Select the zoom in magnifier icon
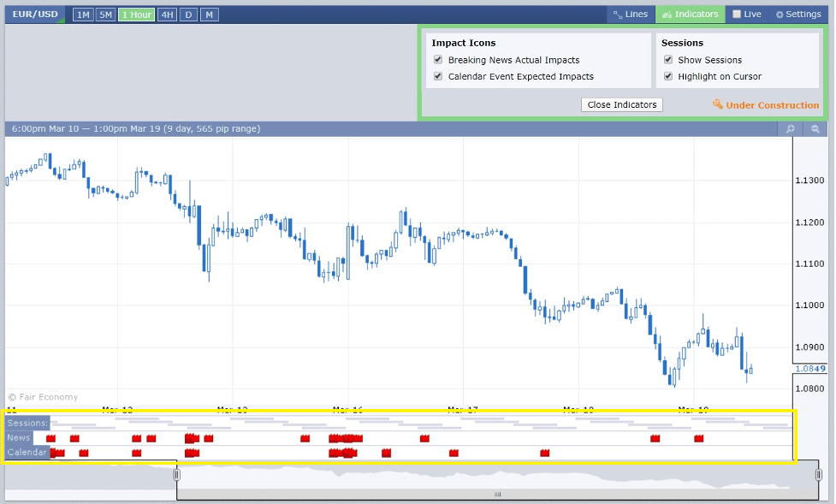Viewport: 836px width, 504px height. pos(790,128)
